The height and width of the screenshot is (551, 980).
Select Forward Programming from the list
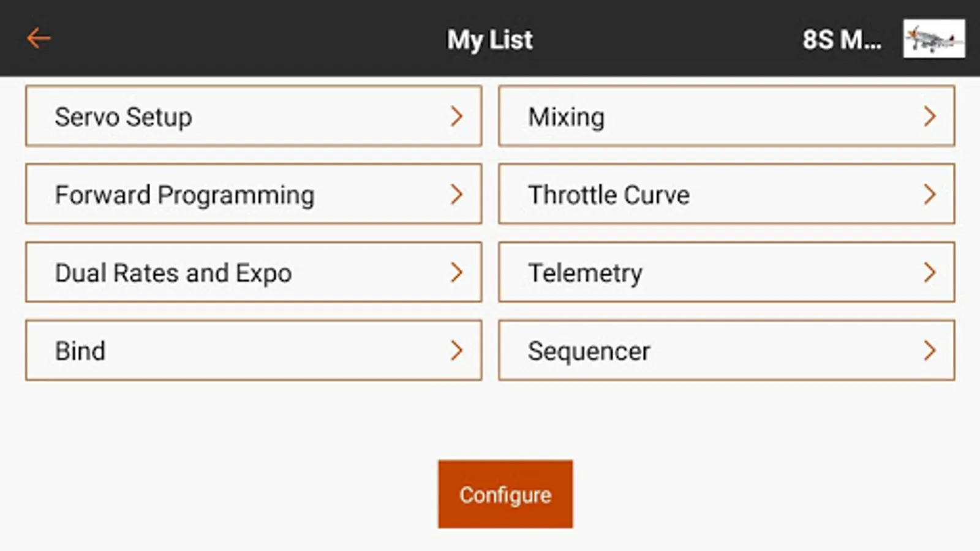253,194
